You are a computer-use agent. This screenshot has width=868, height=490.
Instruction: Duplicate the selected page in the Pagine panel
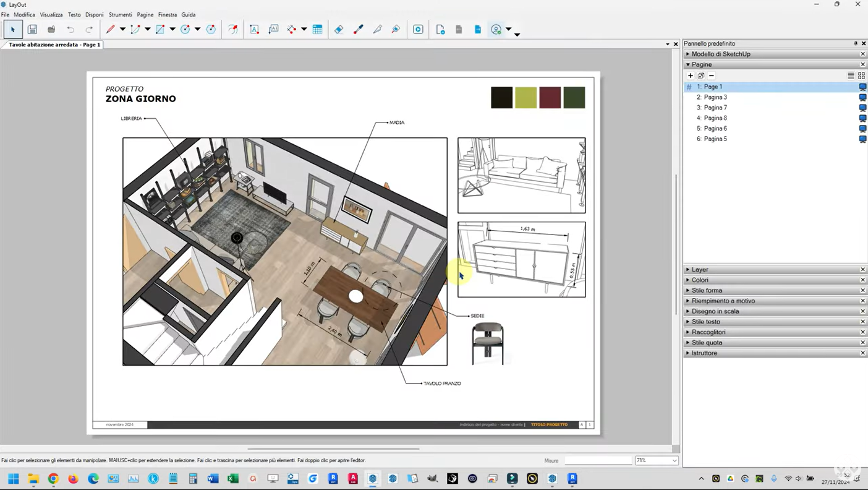click(701, 75)
